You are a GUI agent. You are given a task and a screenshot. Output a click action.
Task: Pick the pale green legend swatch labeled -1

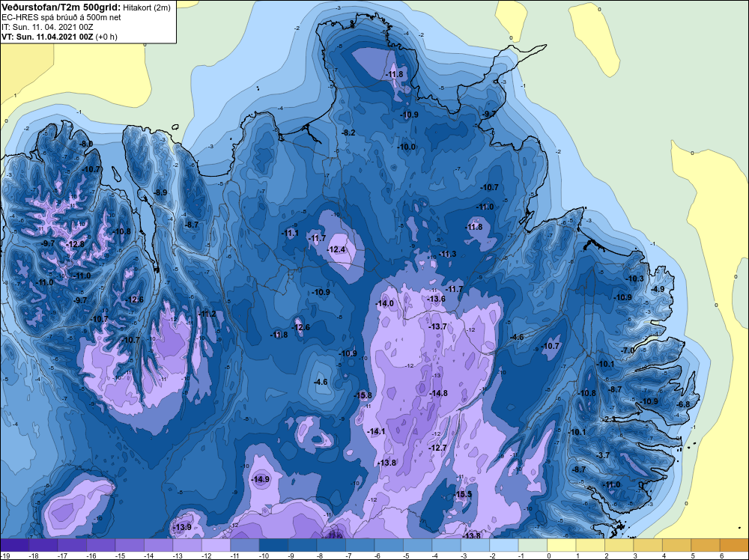point(533,545)
